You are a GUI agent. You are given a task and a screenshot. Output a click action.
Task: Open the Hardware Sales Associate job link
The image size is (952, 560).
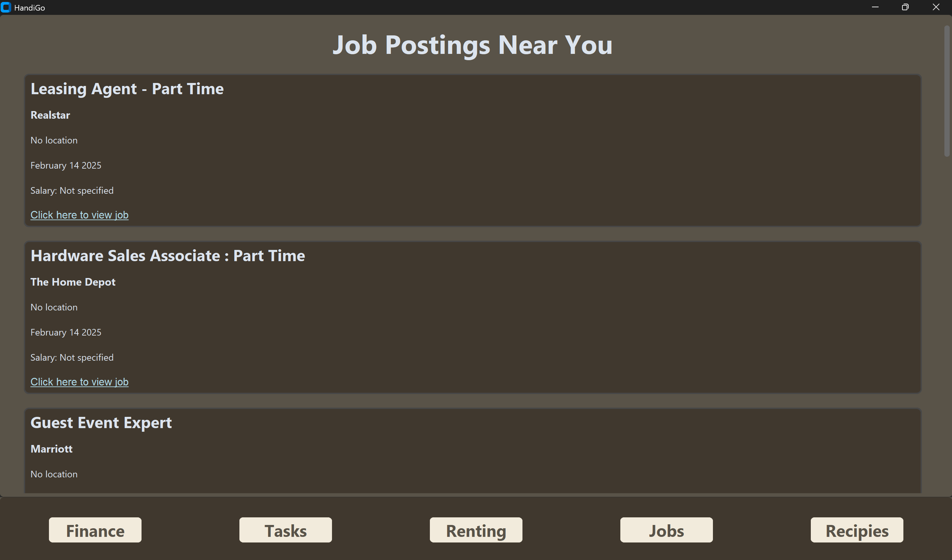79,382
